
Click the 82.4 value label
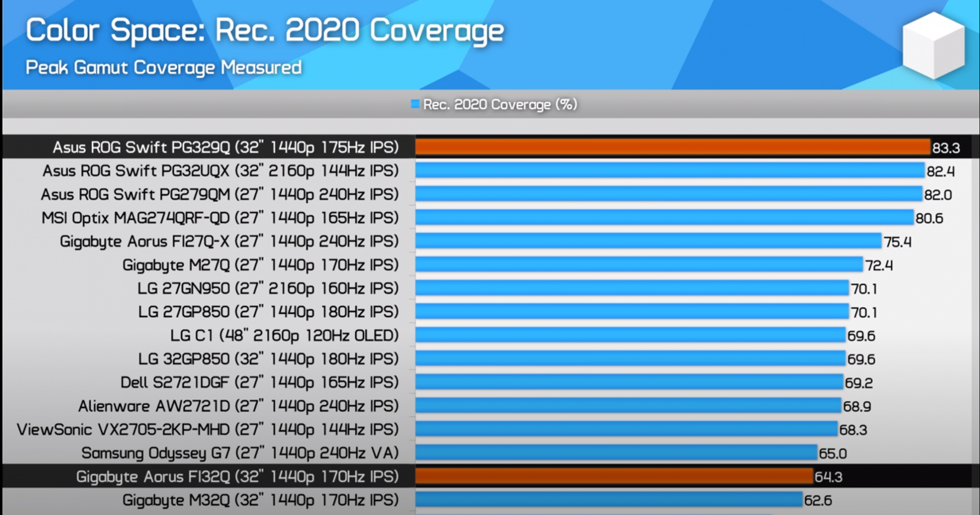click(x=940, y=172)
